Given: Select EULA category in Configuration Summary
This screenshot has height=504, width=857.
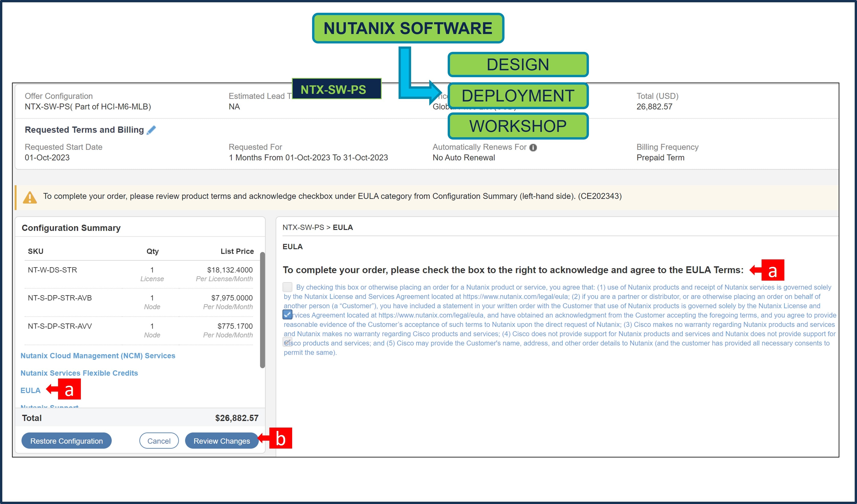Looking at the screenshot, I should (30, 390).
